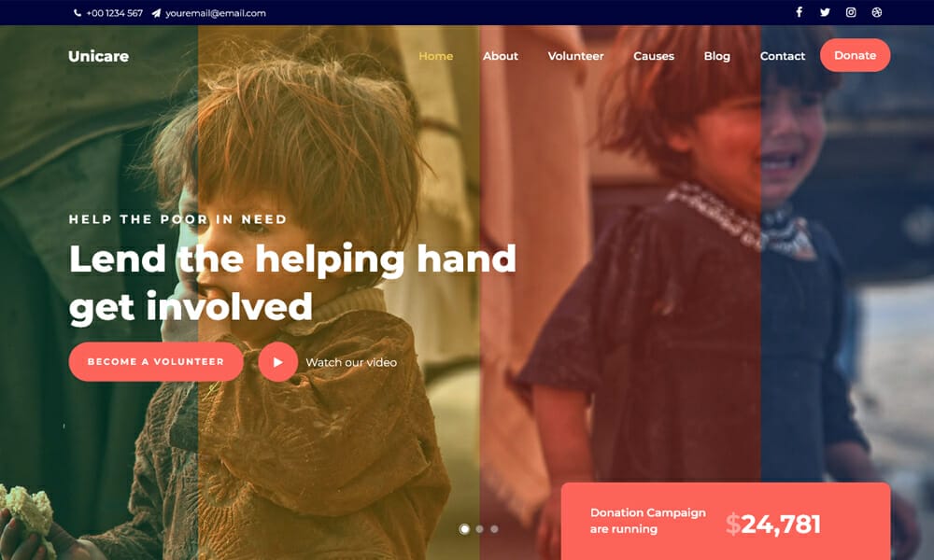
Task: Switch to the second slide dot
Action: [479, 528]
